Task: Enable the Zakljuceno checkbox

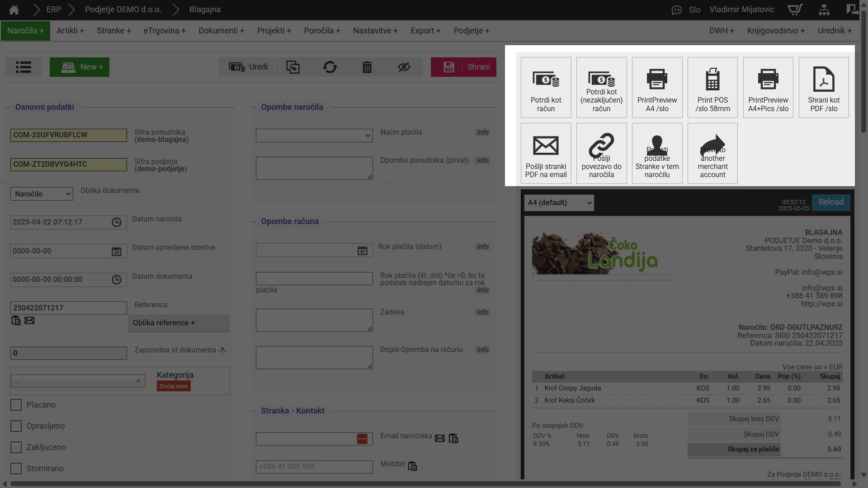Action: pyautogui.click(x=16, y=447)
